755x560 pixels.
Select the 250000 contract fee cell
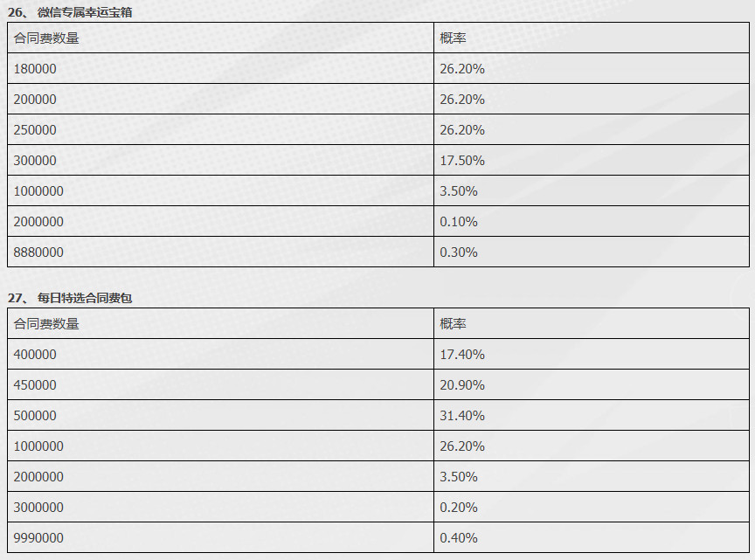pos(220,129)
